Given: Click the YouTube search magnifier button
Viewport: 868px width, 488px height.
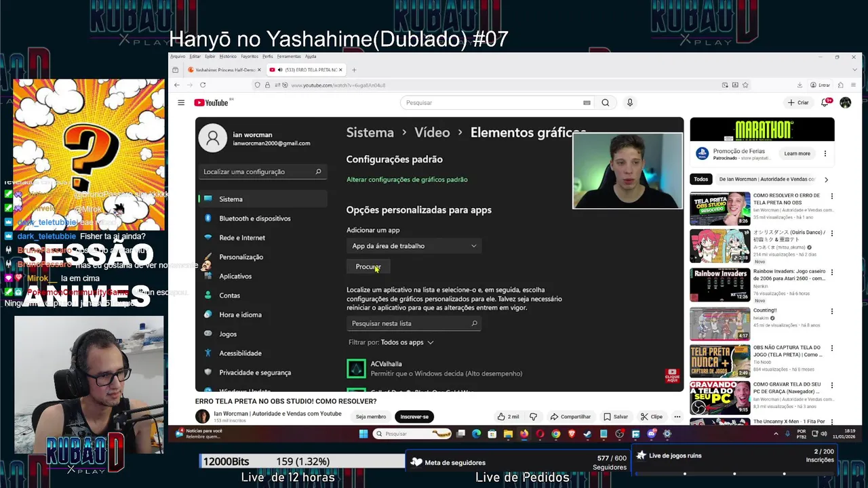Looking at the screenshot, I should click(605, 102).
